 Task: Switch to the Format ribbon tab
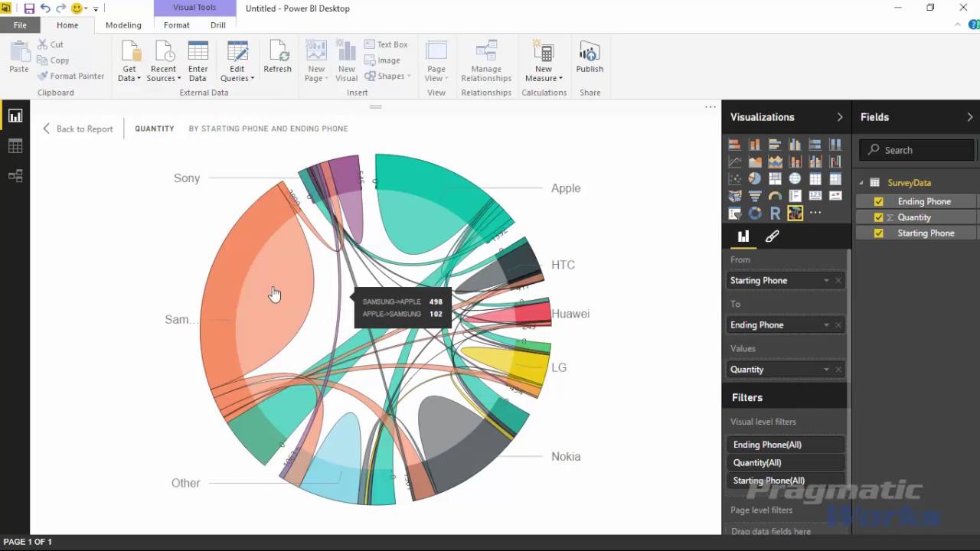176,24
